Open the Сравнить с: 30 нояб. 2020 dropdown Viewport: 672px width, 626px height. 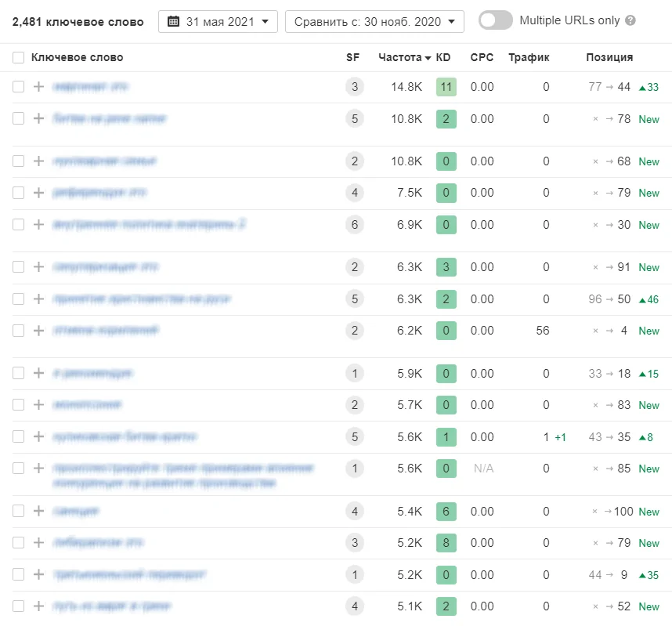click(374, 22)
